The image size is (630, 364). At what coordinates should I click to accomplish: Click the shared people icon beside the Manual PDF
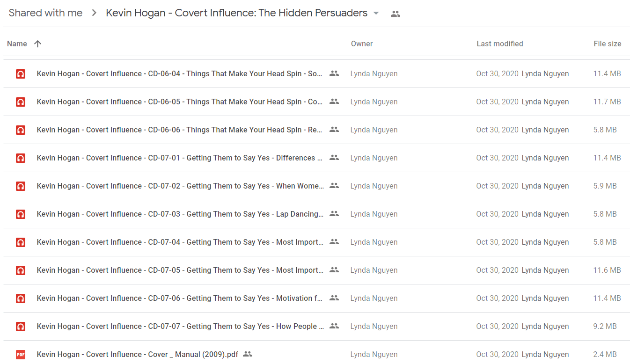248,354
